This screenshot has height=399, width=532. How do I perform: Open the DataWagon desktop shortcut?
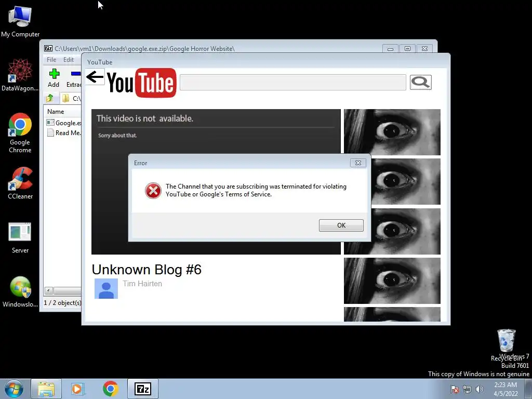coord(20,75)
